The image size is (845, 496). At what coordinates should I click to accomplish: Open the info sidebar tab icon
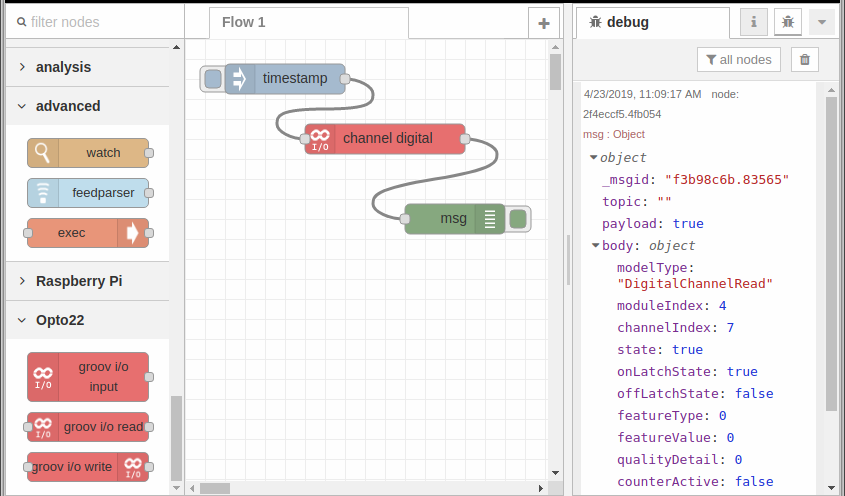(753, 22)
